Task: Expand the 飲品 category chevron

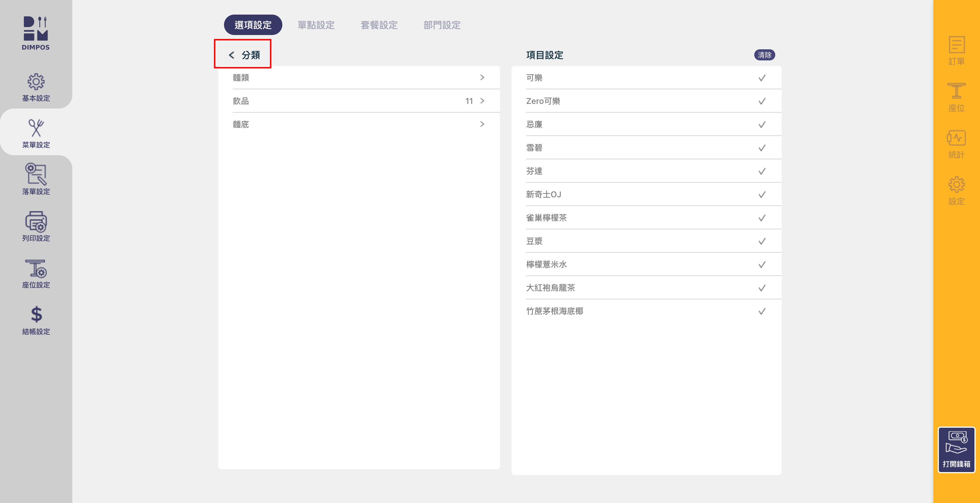Action: tap(482, 101)
